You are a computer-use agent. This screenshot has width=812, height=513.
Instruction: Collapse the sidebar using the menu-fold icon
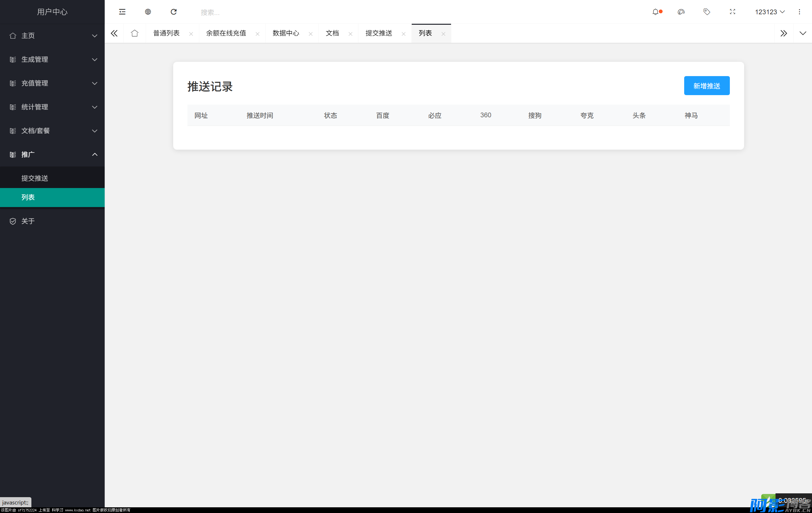point(122,12)
